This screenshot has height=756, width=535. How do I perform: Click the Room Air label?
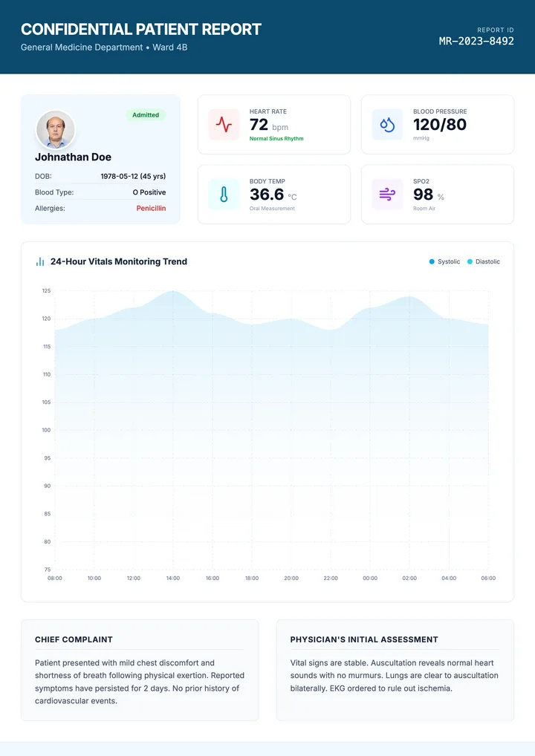pos(424,209)
